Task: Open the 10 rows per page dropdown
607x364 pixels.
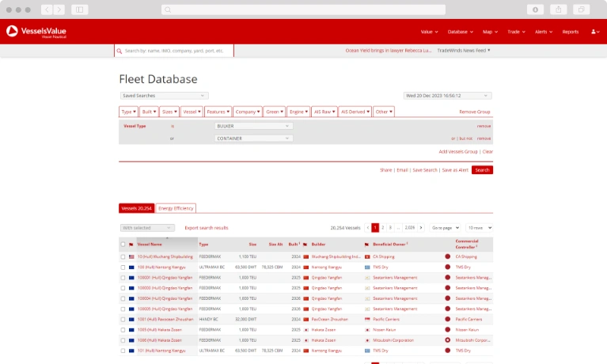Action: (479, 227)
